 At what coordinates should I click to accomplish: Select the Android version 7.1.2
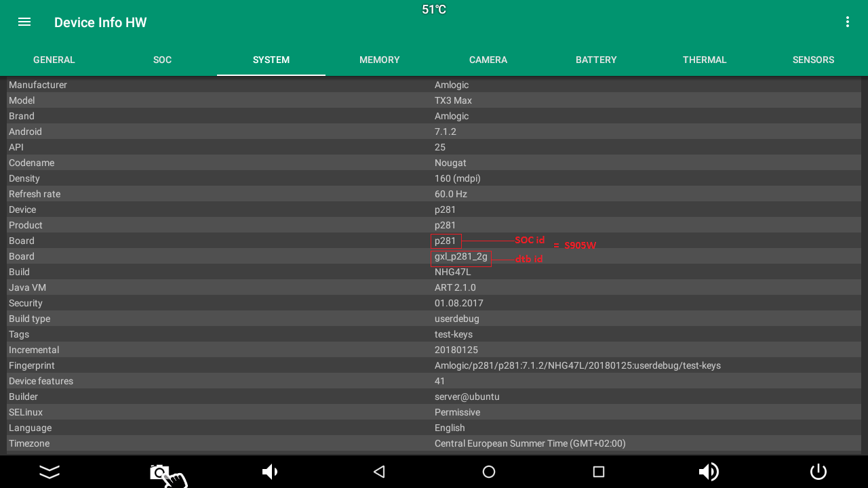tap(446, 131)
